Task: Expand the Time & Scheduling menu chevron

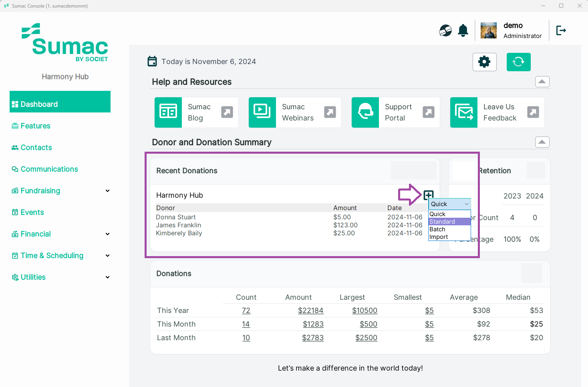Action: pyautogui.click(x=107, y=256)
